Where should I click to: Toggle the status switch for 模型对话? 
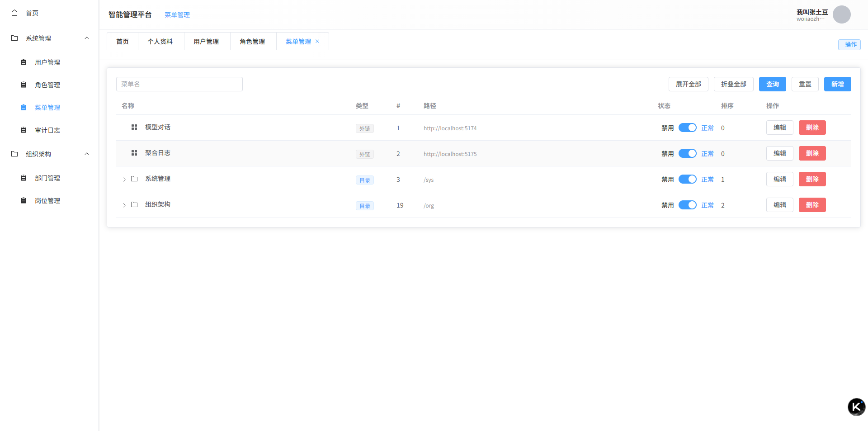coord(688,128)
